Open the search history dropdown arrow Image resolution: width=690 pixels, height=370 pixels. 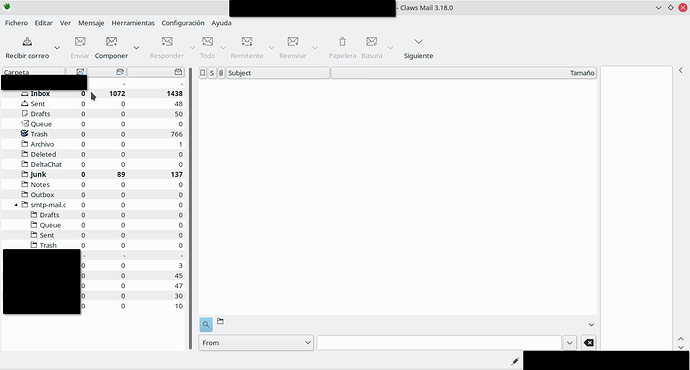click(569, 343)
